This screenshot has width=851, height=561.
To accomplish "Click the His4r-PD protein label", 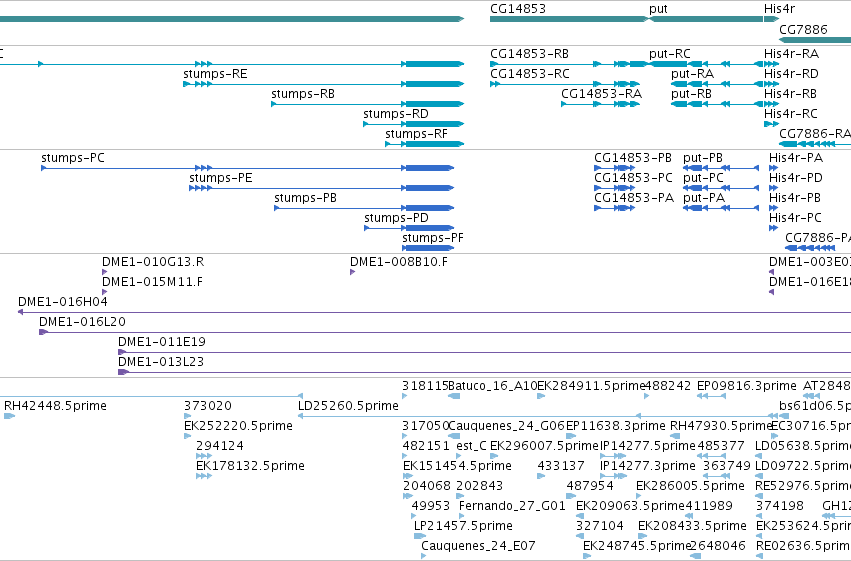I will [796, 178].
